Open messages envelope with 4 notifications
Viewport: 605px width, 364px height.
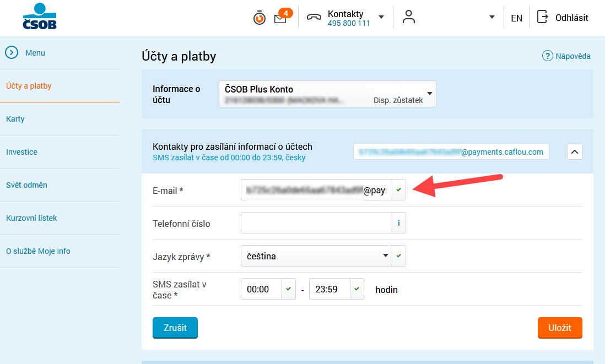click(x=280, y=18)
